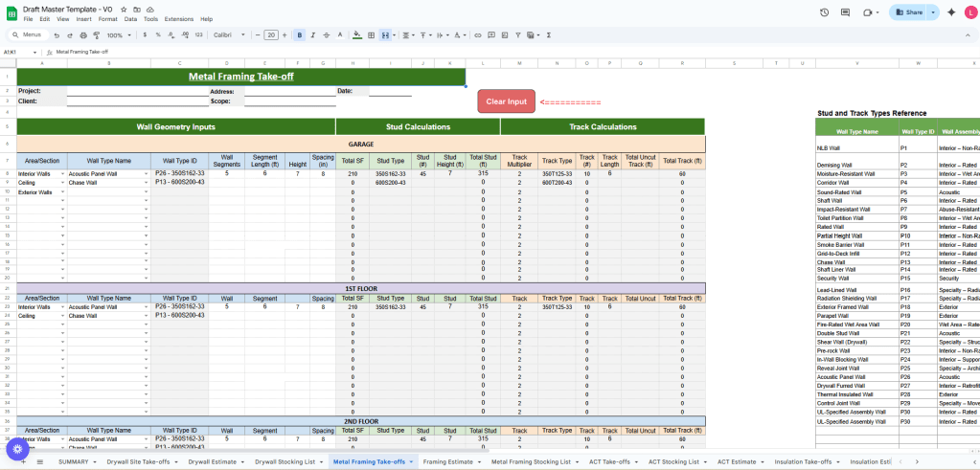Screen dimensions: 980x470
Task: Click the undo icon in toolbar
Action: click(57, 34)
